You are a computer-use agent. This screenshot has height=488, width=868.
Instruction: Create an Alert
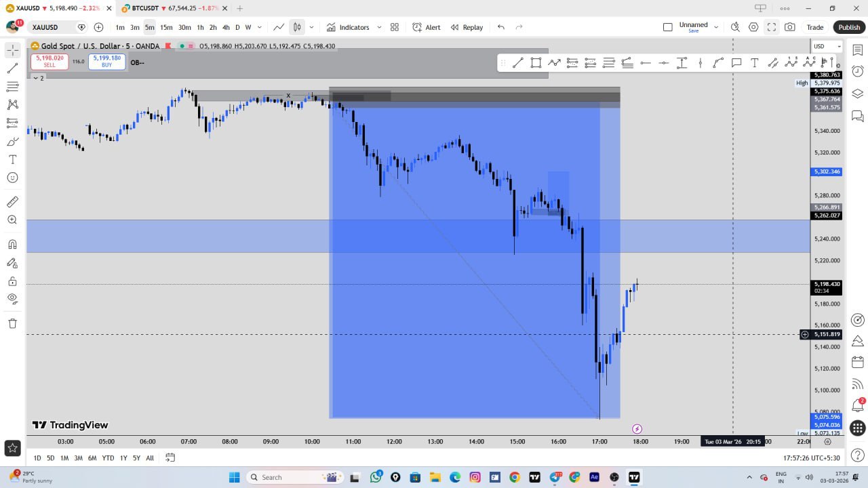pyautogui.click(x=426, y=27)
